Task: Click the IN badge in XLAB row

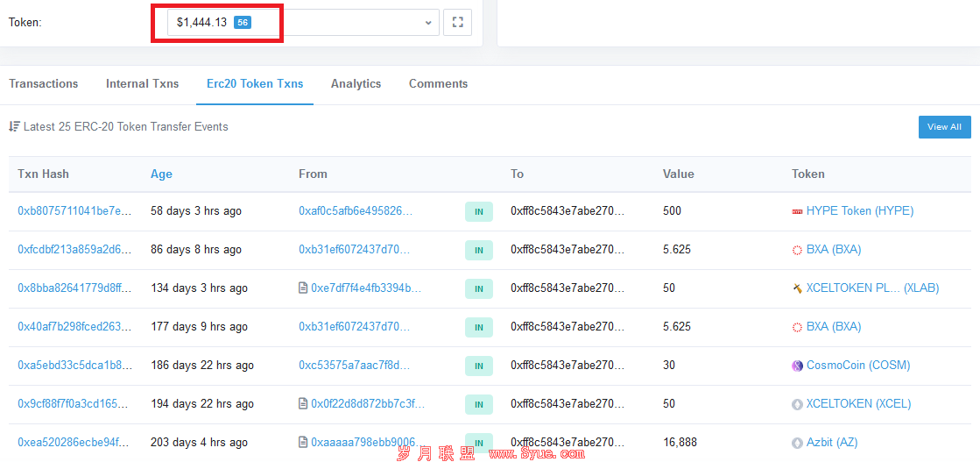Action: click(x=479, y=288)
